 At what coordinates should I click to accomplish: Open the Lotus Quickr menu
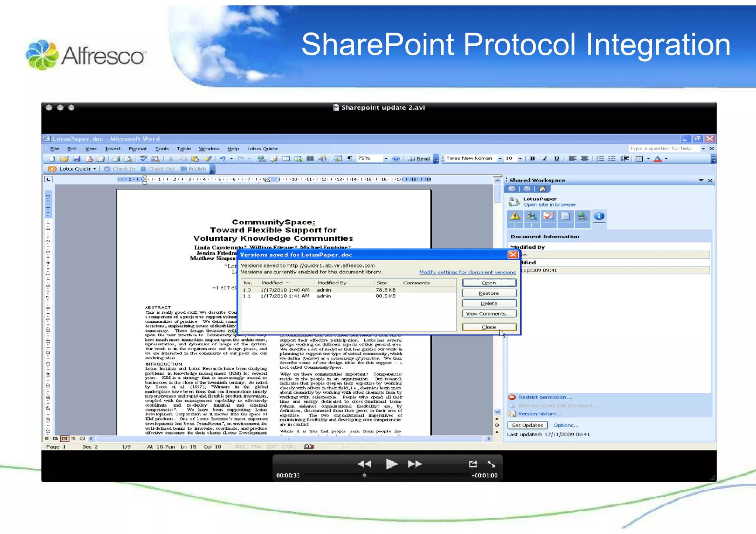point(262,149)
